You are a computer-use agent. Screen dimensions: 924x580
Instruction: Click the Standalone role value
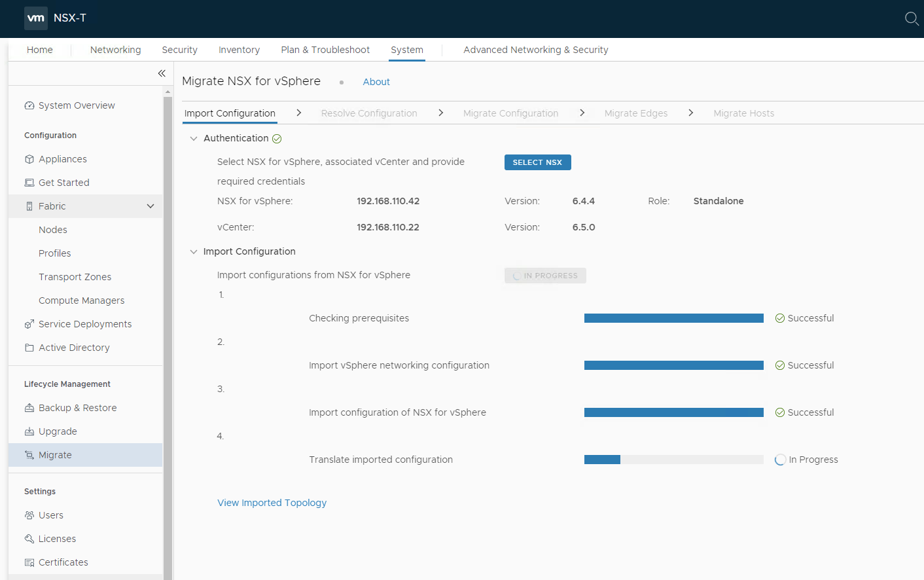pos(719,201)
